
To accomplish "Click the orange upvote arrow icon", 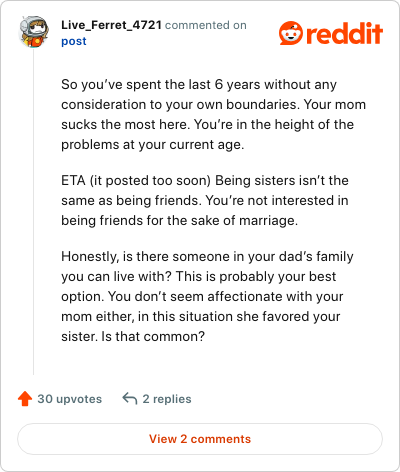I will (x=25, y=399).
